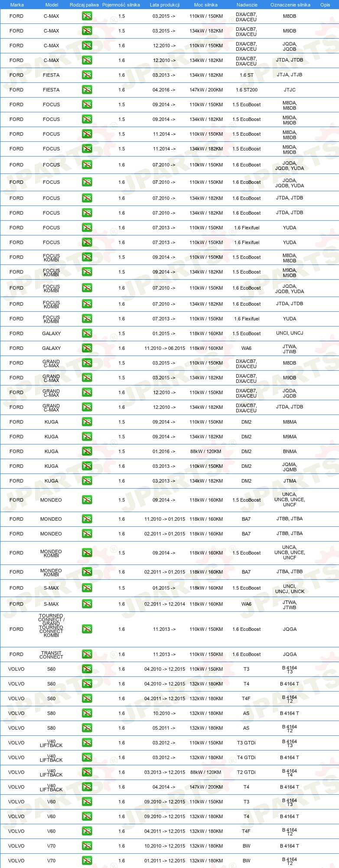
Task: Click fuel icon in Tourneo Connect row
Action: [x=87, y=629]
